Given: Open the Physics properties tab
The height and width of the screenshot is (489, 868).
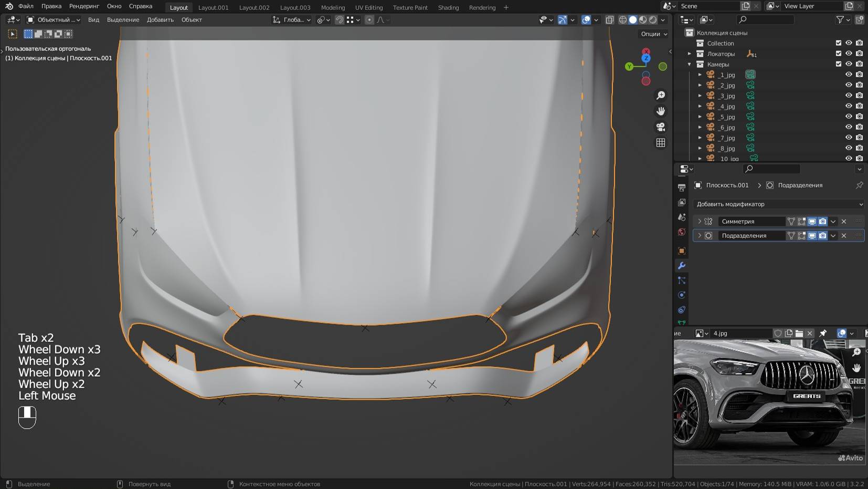Looking at the screenshot, I should [x=682, y=295].
